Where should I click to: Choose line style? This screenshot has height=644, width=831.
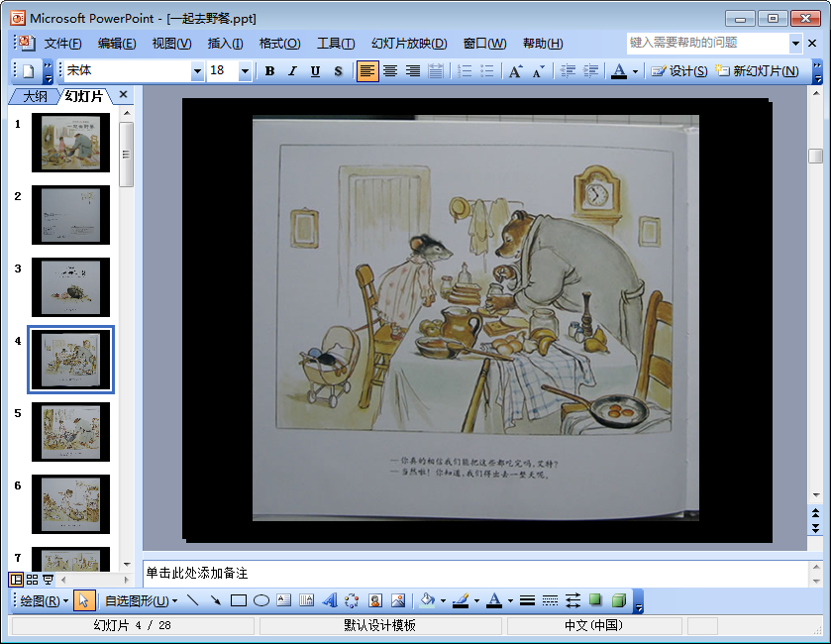[527, 601]
